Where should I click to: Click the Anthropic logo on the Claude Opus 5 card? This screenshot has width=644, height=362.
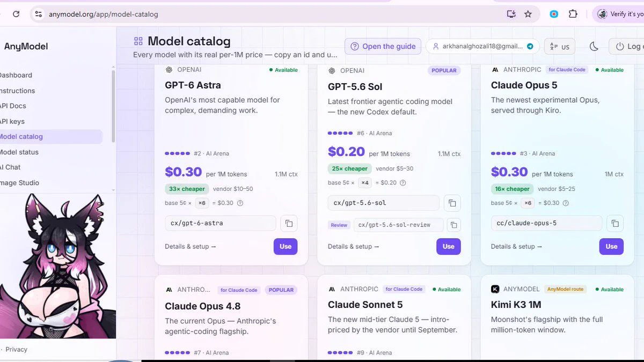[x=495, y=70]
